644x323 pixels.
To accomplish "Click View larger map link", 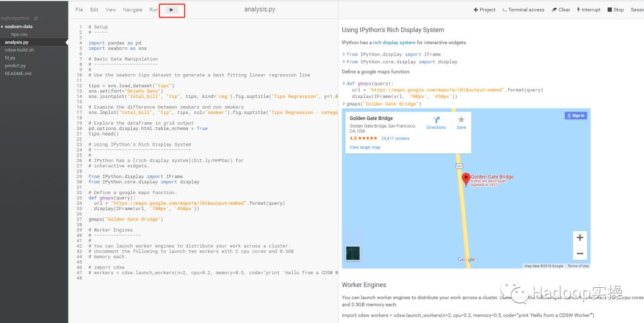I will click(365, 147).
